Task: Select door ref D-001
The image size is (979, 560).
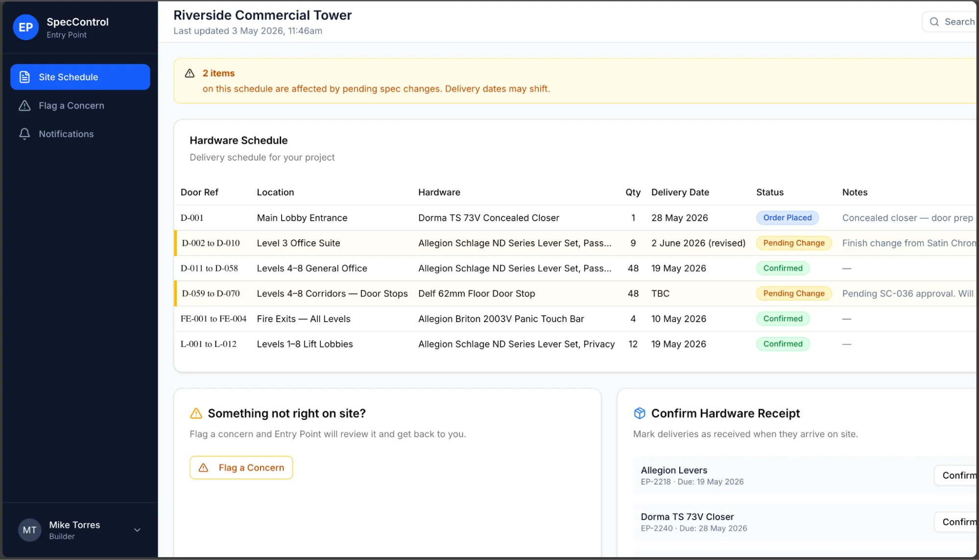Action: [x=192, y=218]
